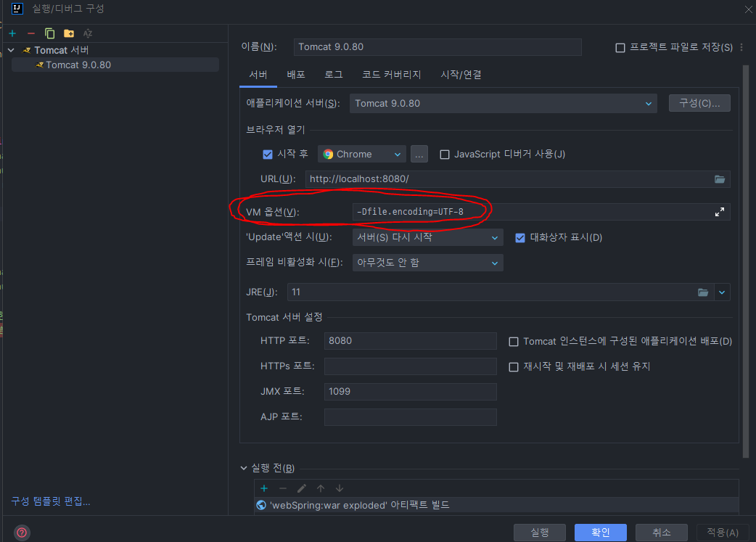Open the JRE version dropdown arrow
The width and height of the screenshot is (756, 542).
pyautogui.click(x=722, y=292)
